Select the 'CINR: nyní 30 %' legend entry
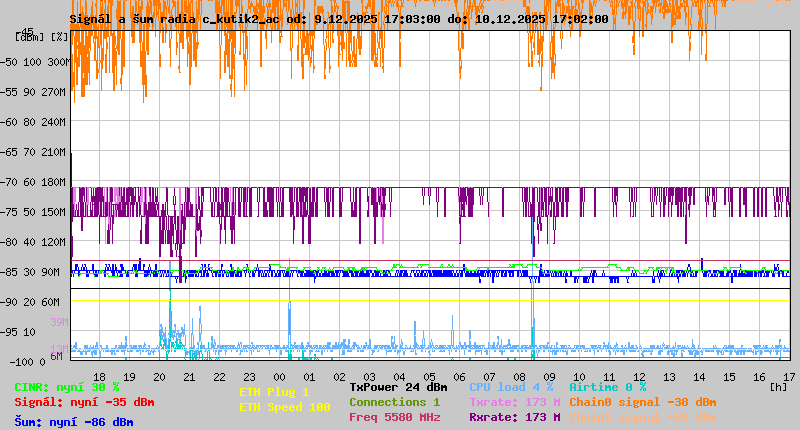The image size is (800, 430). 67,387
